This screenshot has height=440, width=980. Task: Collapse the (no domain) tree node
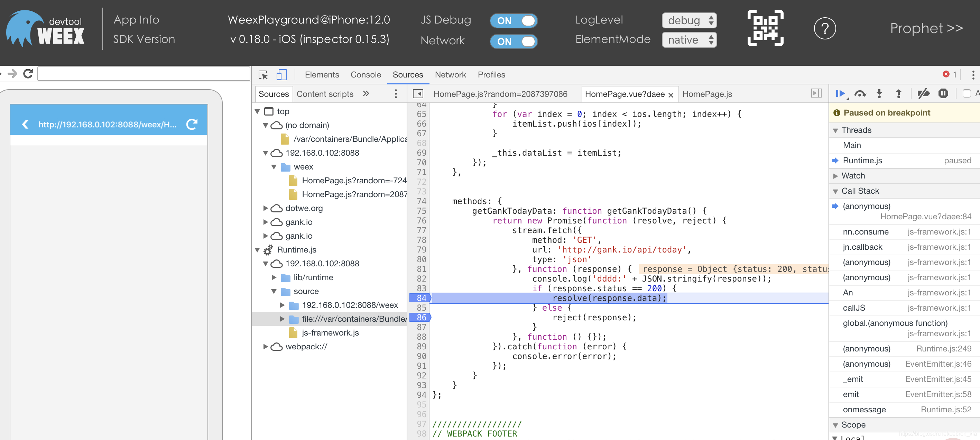266,125
